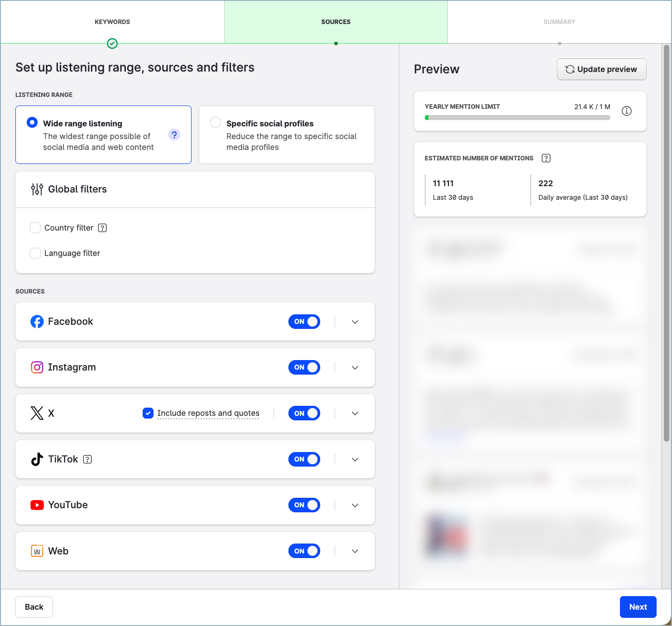Image resolution: width=672 pixels, height=626 pixels.
Task: Click the yearly mention limit progress bar
Action: click(x=517, y=118)
